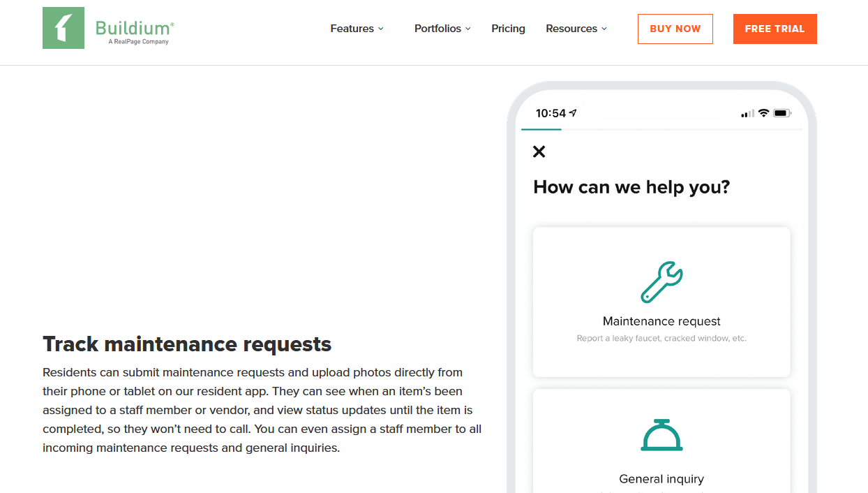
Task: Open the Features menu item
Action: (352, 29)
